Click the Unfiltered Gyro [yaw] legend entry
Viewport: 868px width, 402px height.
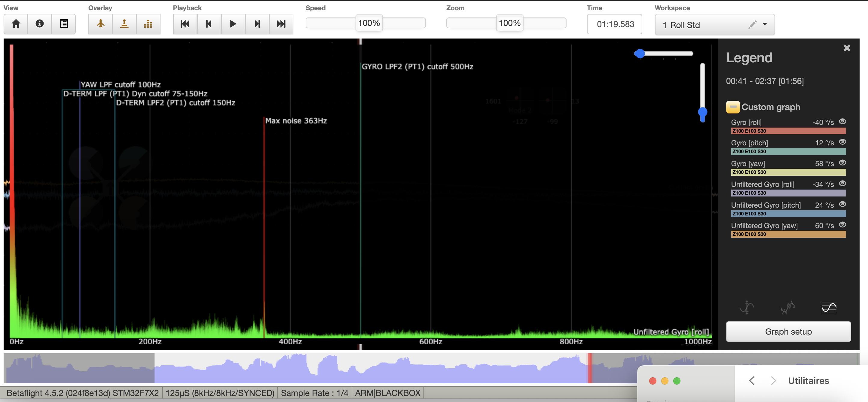coord(764,226)
